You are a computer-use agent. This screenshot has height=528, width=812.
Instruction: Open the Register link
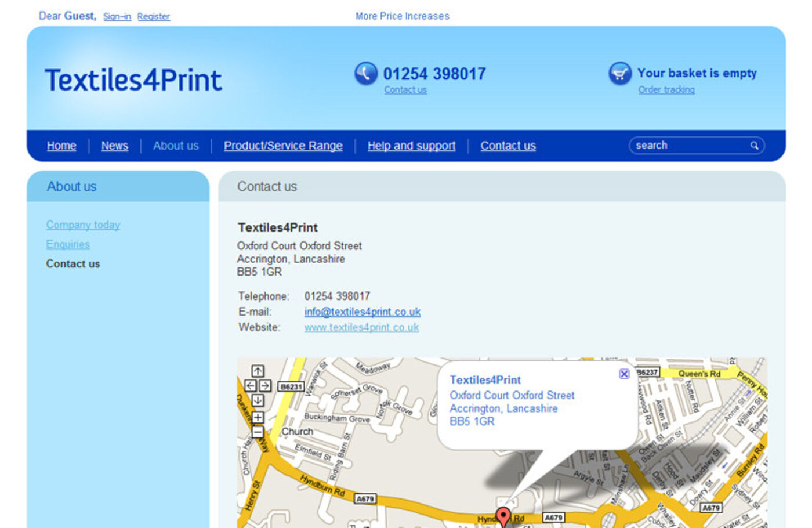point(154,16)
